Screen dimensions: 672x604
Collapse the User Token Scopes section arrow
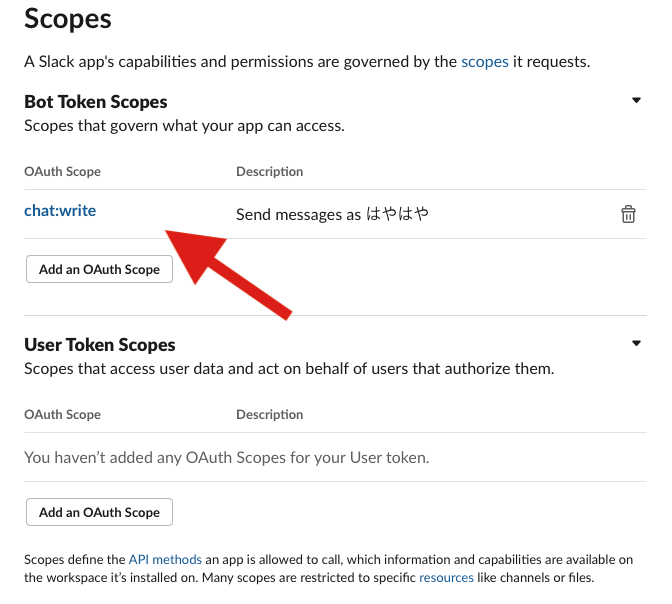click(636, 344)
